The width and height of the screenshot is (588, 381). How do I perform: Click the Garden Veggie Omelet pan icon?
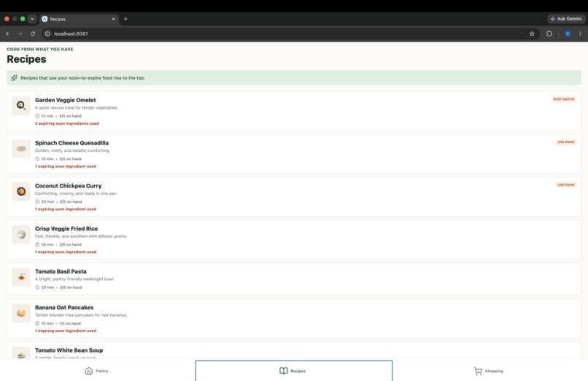click(x=21, y=106)
